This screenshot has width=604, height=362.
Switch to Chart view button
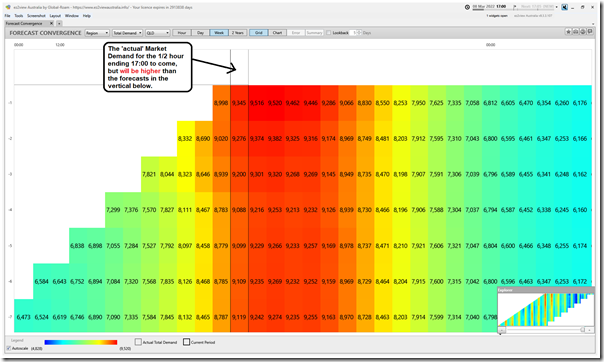coord(277,33)
